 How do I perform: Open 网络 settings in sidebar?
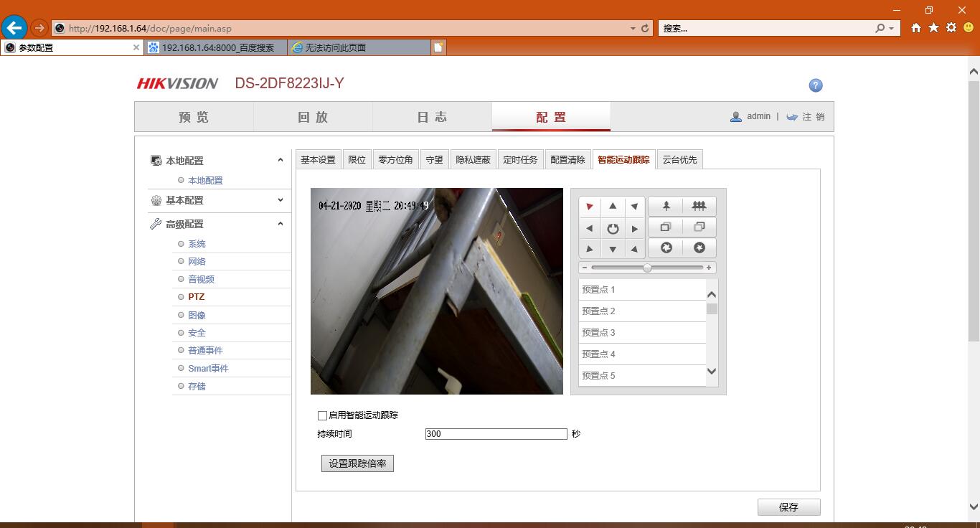[197, 261]
